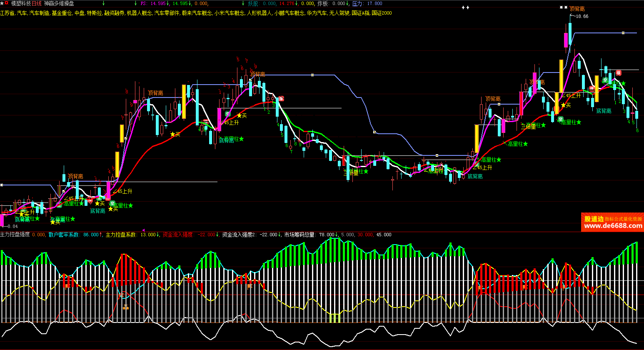Open the 汽车制造 sector tag
This screenshot has width=644, height=350.
coord(39,13)
